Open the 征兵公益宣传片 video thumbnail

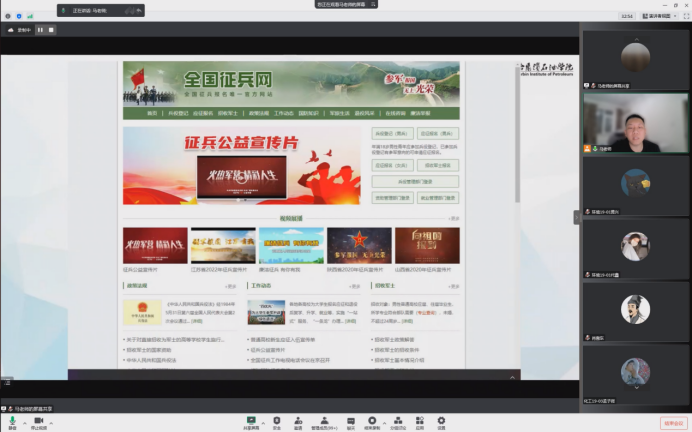tap(155, 245)
